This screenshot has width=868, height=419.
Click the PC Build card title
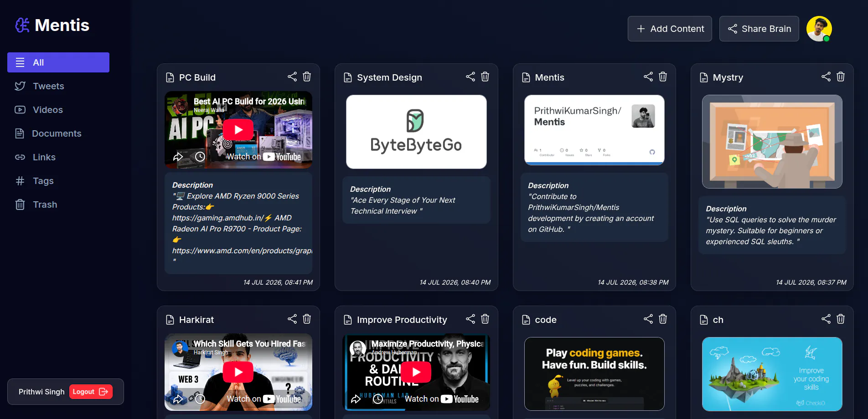[197, 77]
